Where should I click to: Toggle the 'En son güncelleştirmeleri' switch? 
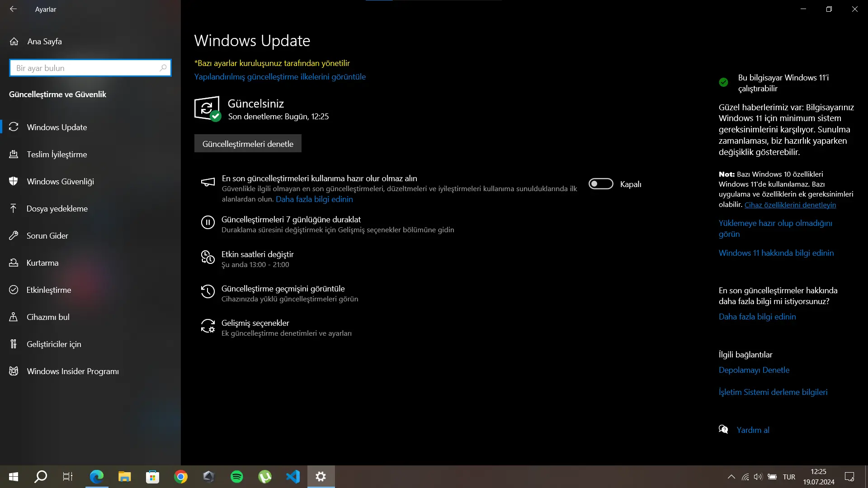point(601,184)
